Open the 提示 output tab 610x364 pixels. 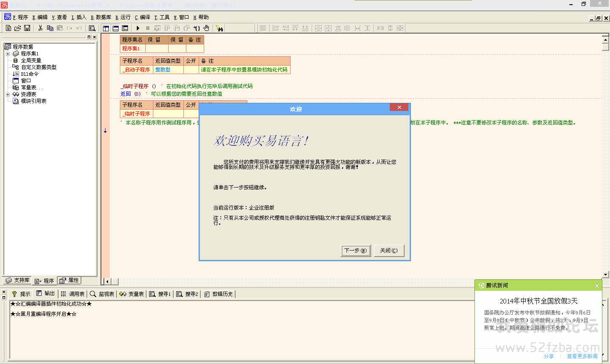tap(21, 294)
